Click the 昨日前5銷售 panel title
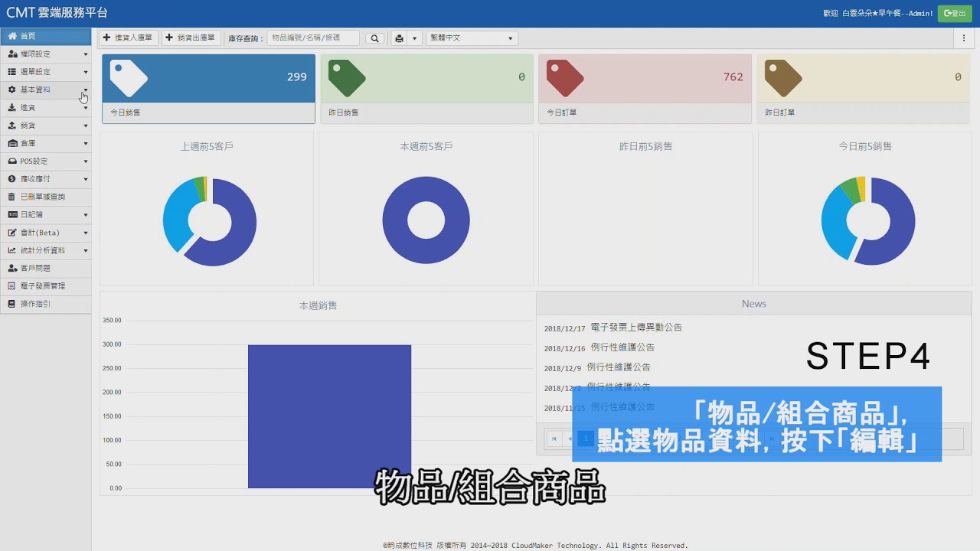Screen dimensions: 980x551 (645, 146)
